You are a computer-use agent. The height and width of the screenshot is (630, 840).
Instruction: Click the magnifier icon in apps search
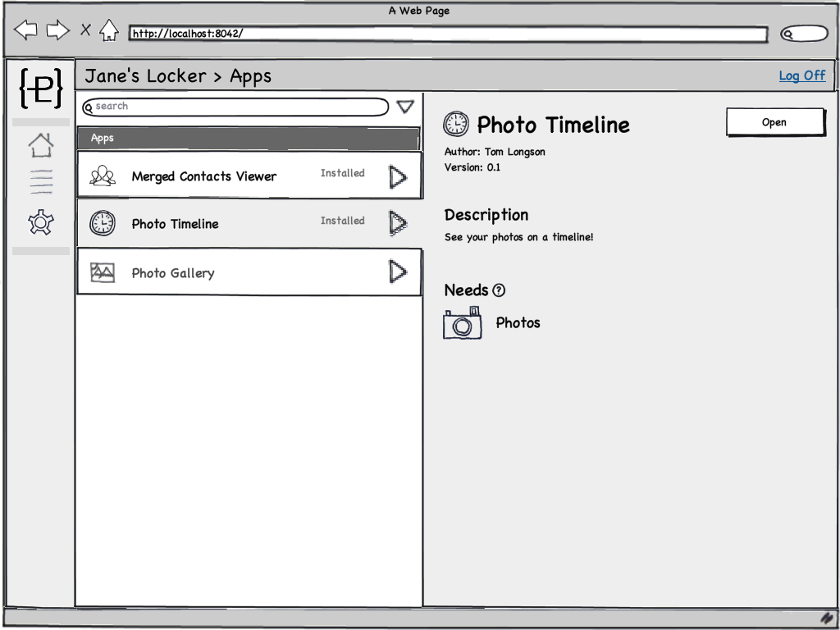click(x=89, y=108)
